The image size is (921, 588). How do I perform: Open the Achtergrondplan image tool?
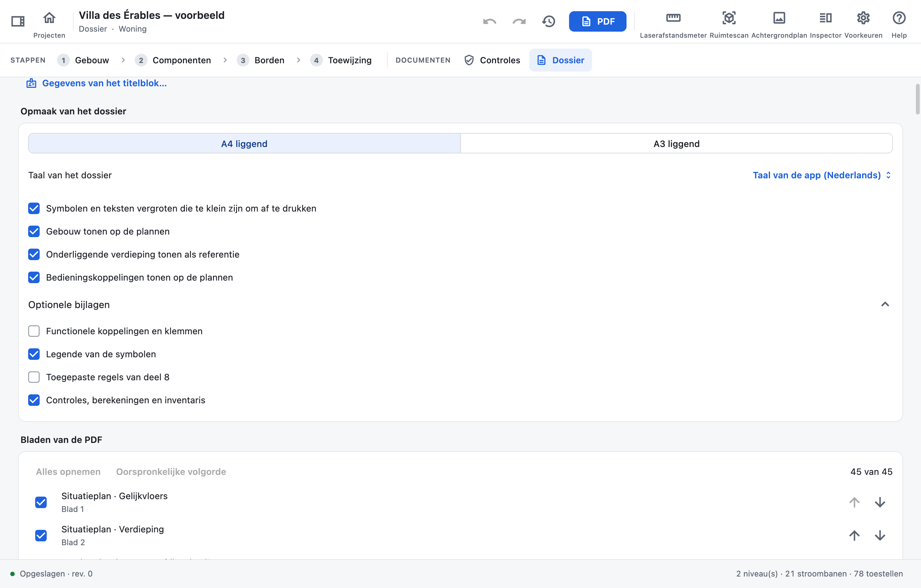pos(779,18)
